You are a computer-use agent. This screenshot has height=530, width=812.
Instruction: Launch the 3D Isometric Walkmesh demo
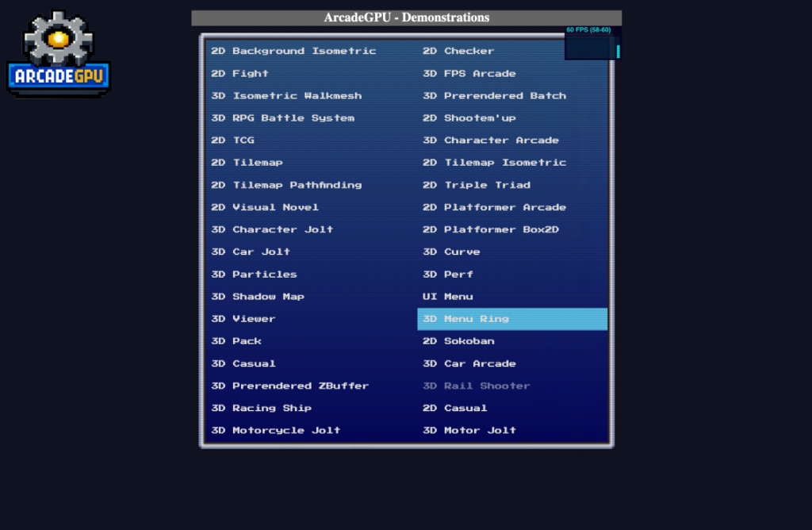(x=286, y=95)
